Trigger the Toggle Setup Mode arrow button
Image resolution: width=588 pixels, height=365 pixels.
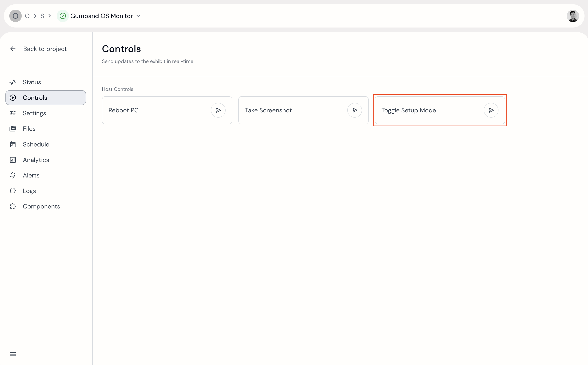(491, 110)
